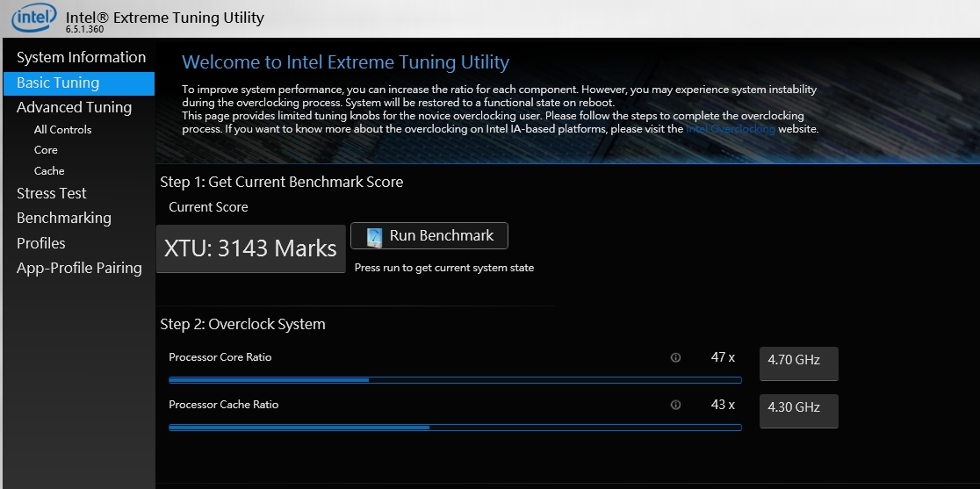Click the Processor Cache Ratio label

tap(223, 405)
